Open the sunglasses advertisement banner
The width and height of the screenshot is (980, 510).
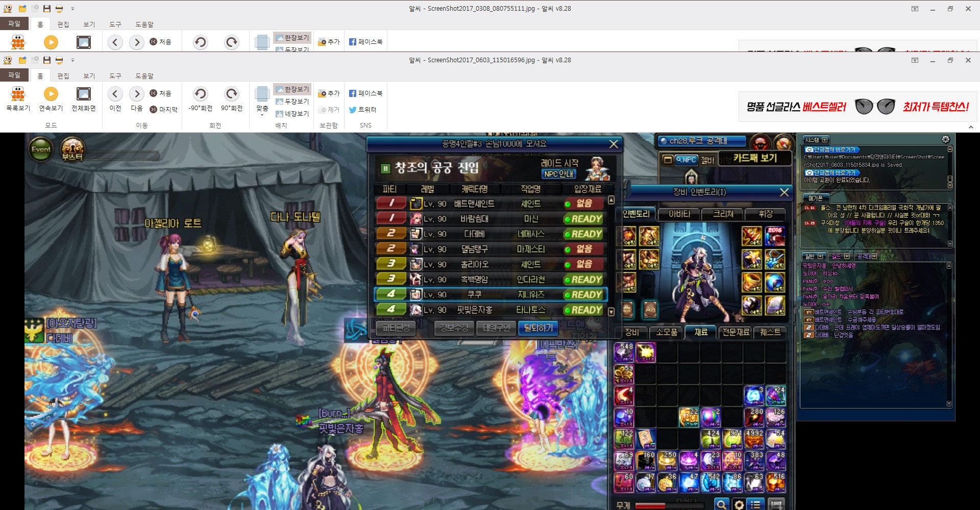click(857, 107)
